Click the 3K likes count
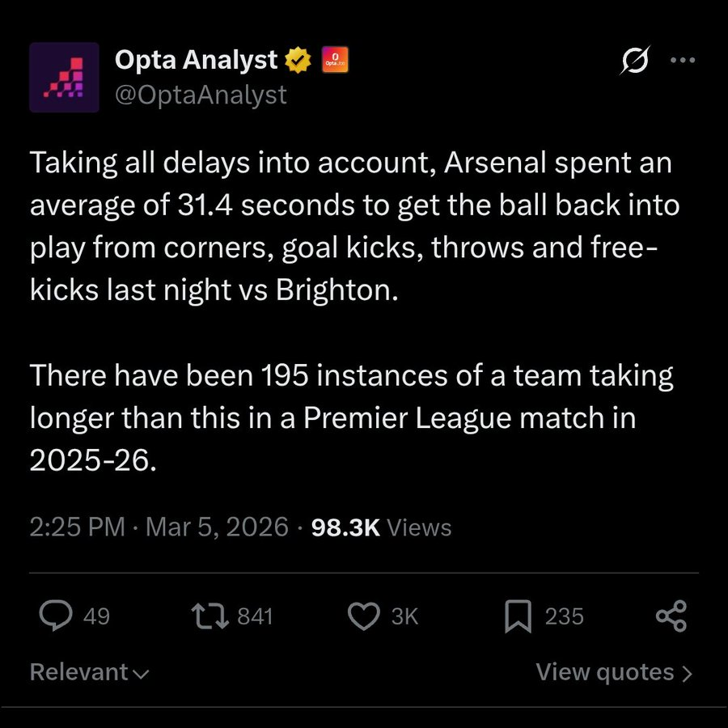The width and height of the screenshot is (728, 728). [x=405, y=616]
